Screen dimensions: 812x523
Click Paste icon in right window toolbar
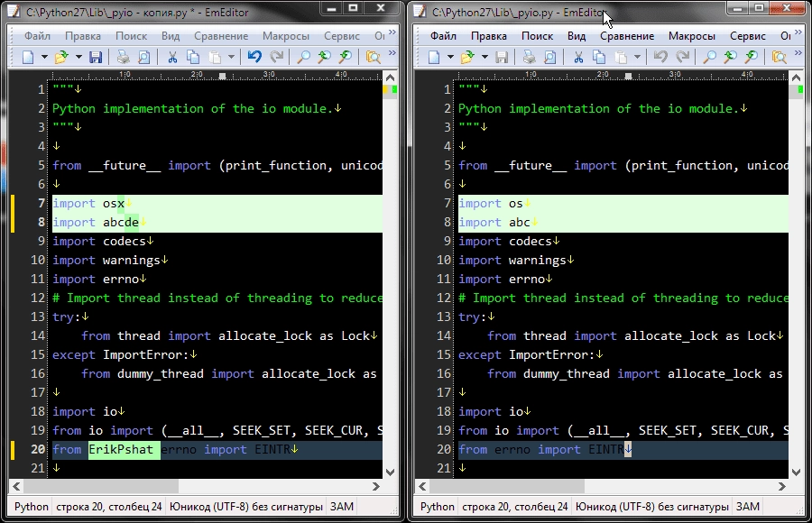[x=621, y=57]
